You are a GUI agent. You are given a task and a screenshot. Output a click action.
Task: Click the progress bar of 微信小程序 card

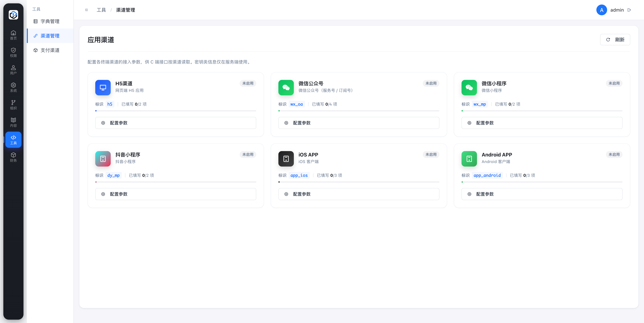tap(542, 111)
